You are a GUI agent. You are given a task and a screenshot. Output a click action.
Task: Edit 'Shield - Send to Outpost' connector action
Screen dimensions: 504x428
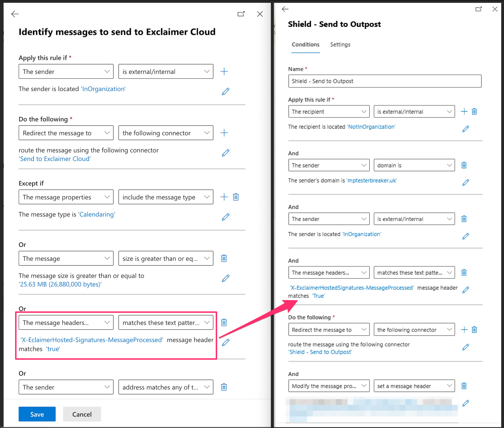(x=465, y=347)
